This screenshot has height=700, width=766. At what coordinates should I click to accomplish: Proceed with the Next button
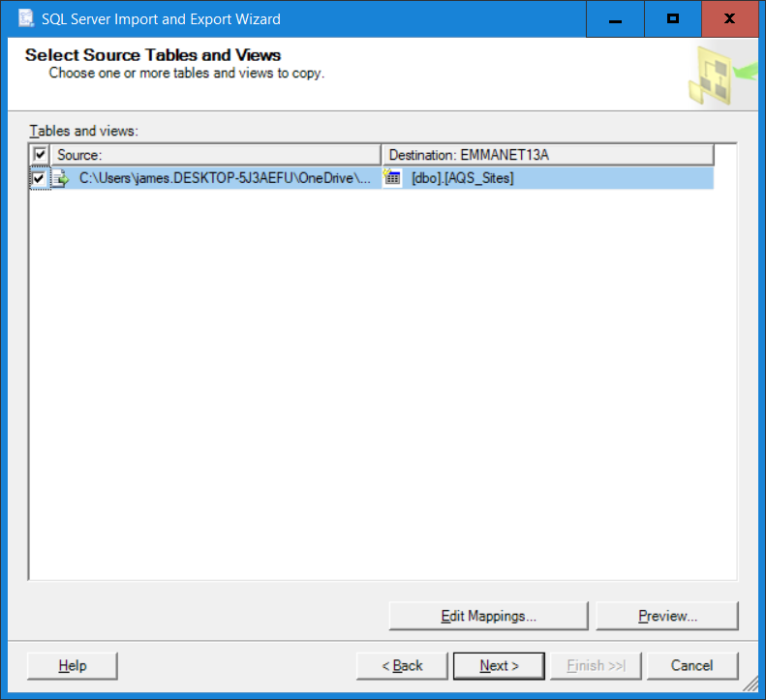click(x=499, y=666)
